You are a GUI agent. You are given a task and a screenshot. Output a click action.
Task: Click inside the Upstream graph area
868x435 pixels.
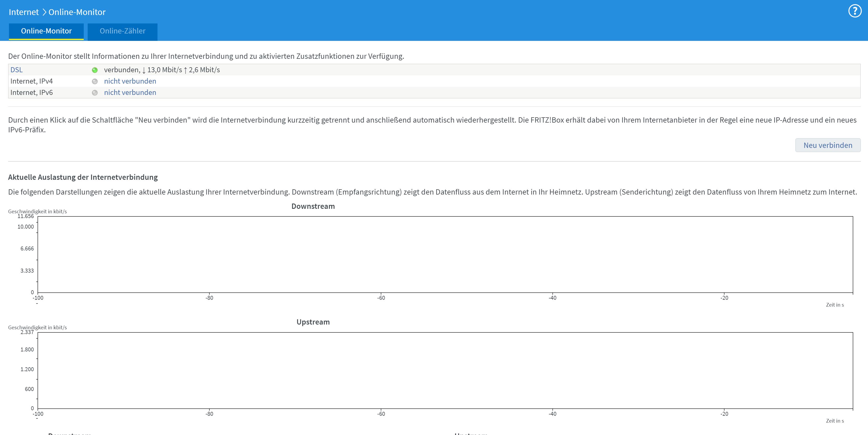(x=445, y=370)
